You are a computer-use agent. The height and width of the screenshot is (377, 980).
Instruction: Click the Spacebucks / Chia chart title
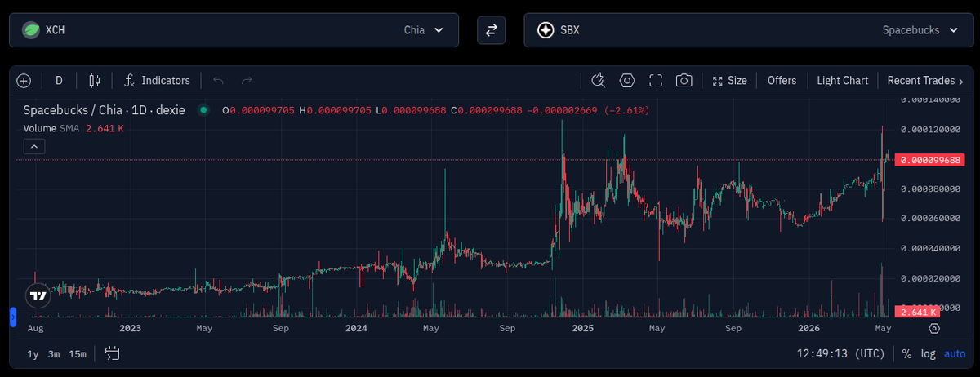pyautogui.click(x=105, y=109)
